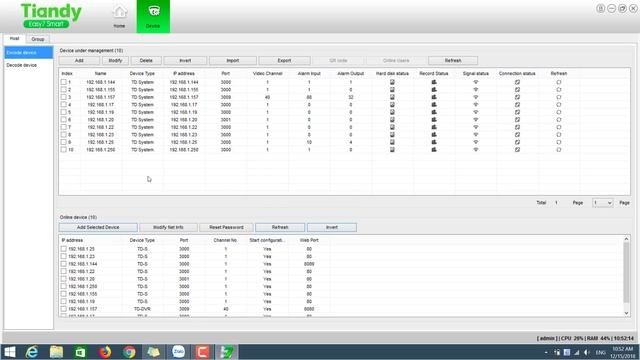Open Internet Explorer from taskbar

[32, 352]
